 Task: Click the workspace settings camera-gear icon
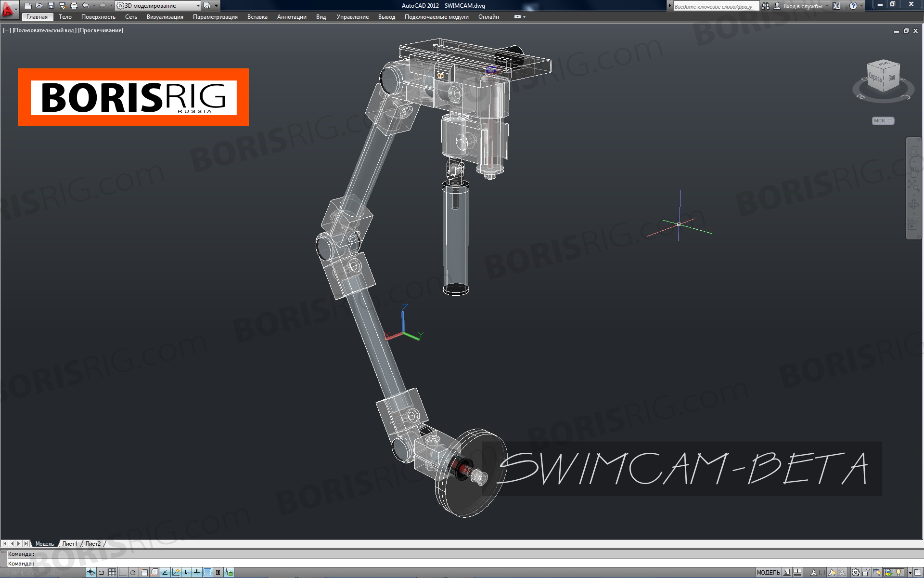(207, 6)
